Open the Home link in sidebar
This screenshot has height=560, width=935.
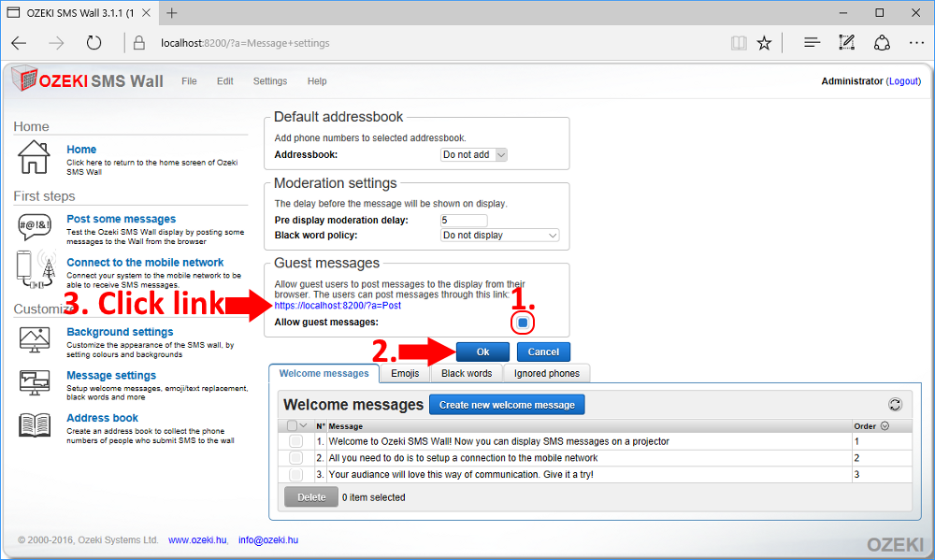tap(81, 149)
